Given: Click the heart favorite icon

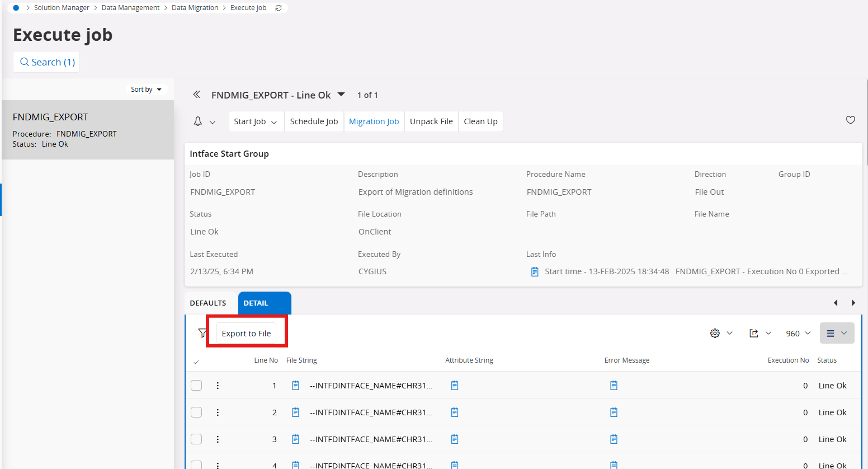Looking at the screenshot, I should tap(851, 120).
